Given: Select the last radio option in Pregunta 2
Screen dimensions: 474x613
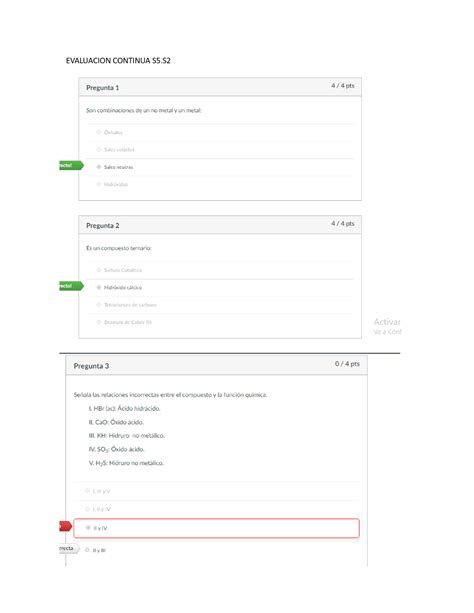Looking at the screenshot, I should [x=99, y=322].
